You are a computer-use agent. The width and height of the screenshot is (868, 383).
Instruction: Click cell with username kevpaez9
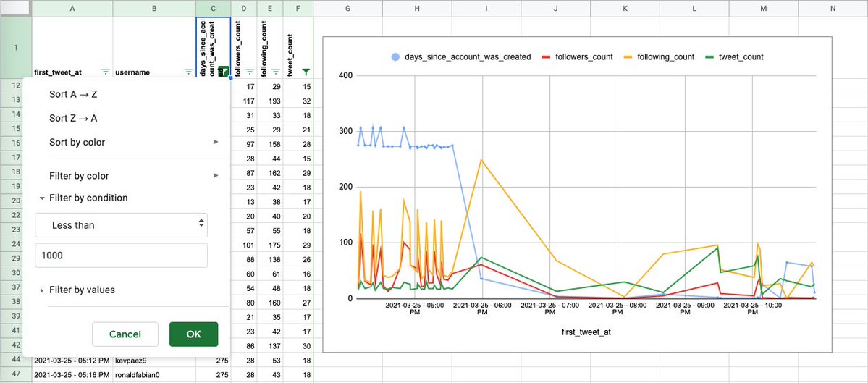click(154, 361)
